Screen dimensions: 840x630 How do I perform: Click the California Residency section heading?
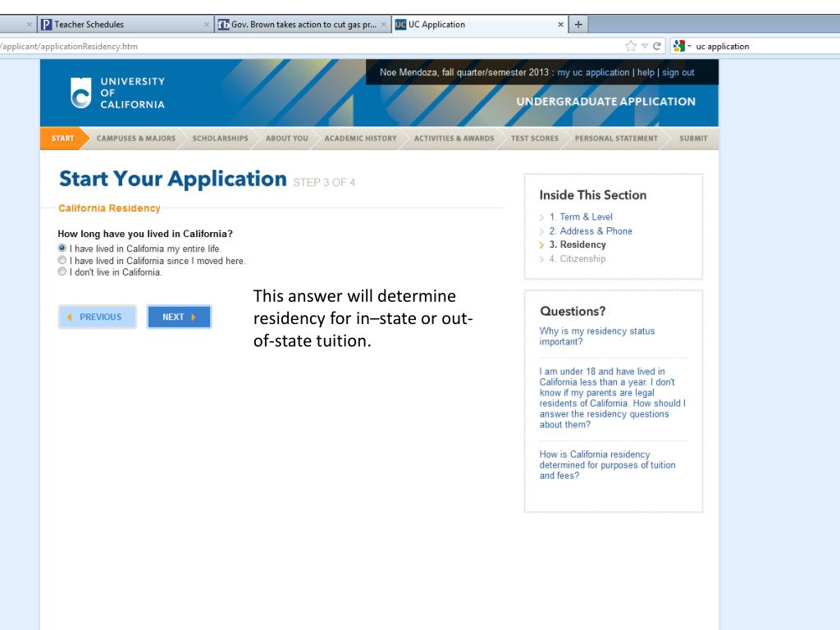coord(109,208)
